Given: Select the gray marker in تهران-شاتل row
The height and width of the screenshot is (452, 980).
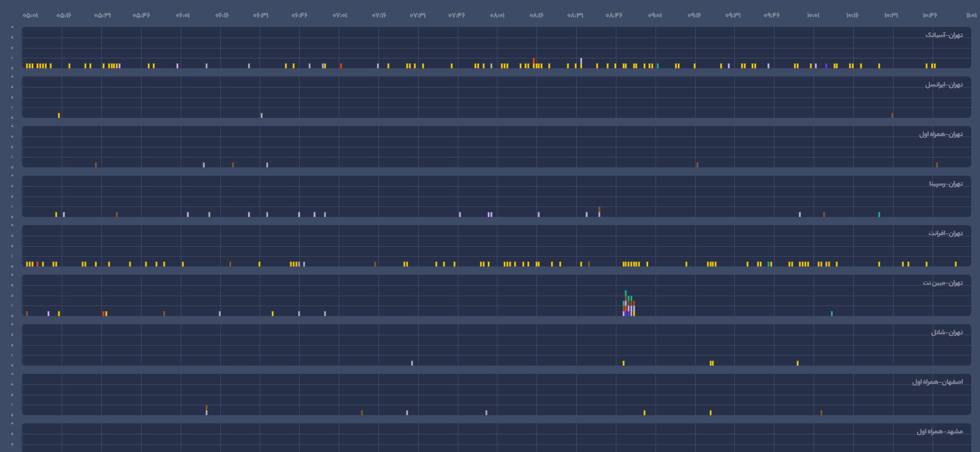Looking at the screenshot, I should (412, 363).
